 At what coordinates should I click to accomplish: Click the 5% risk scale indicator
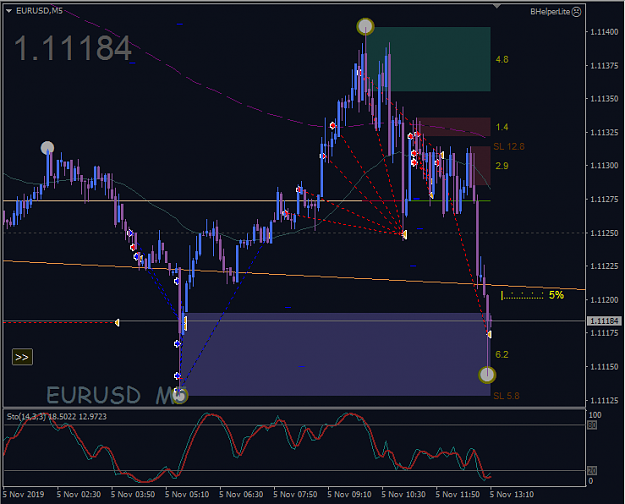pos(532,295)
